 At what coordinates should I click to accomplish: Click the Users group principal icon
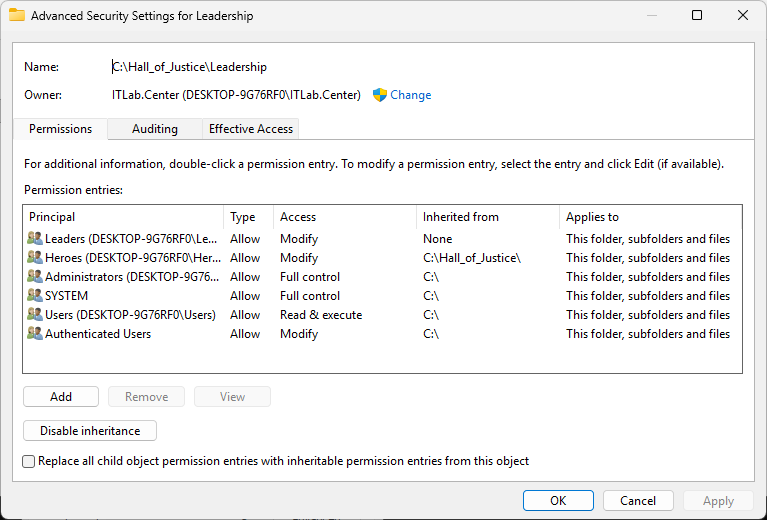tap(35, 315)
